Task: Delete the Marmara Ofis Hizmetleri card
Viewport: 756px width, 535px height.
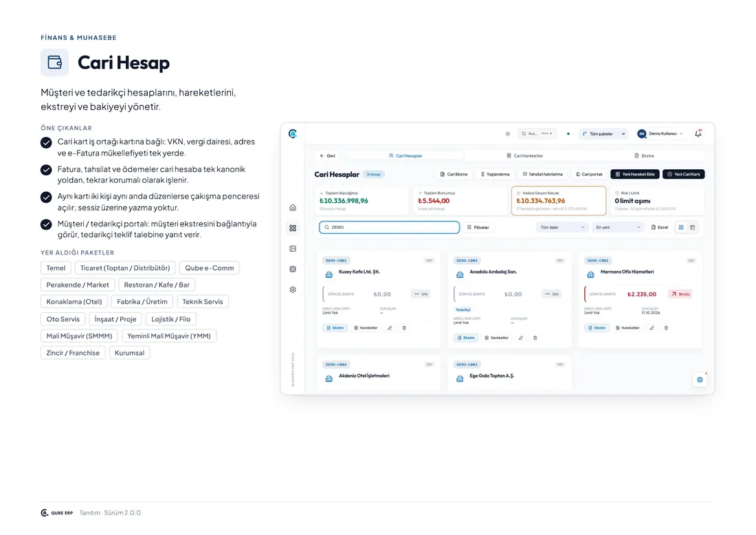Action: tap(667, 328)
